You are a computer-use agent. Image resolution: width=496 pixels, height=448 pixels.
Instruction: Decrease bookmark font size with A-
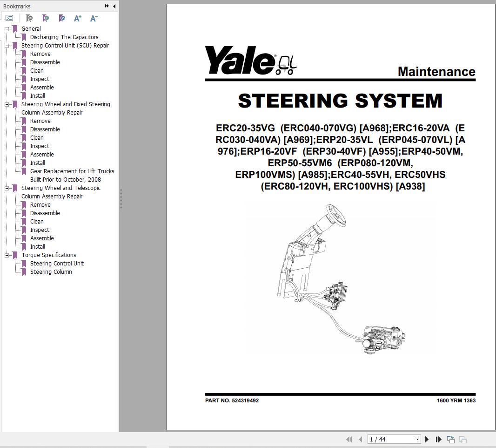click(94, 18)
